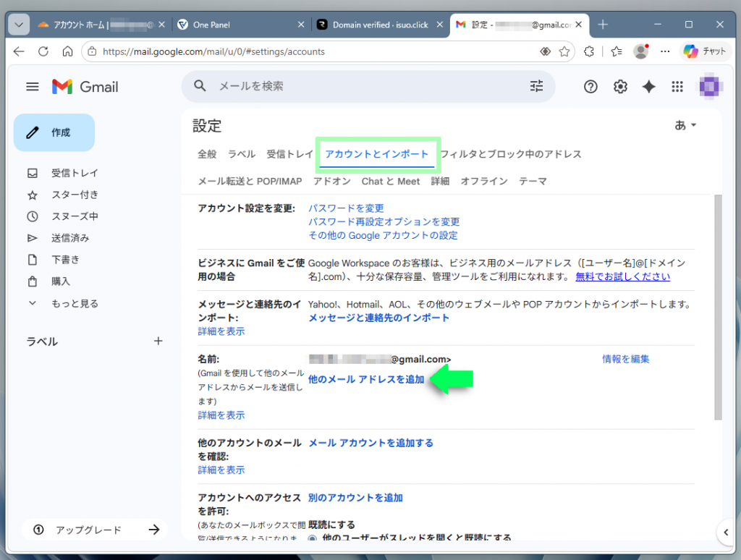Reload the page with refresh icon

point(43,51)
